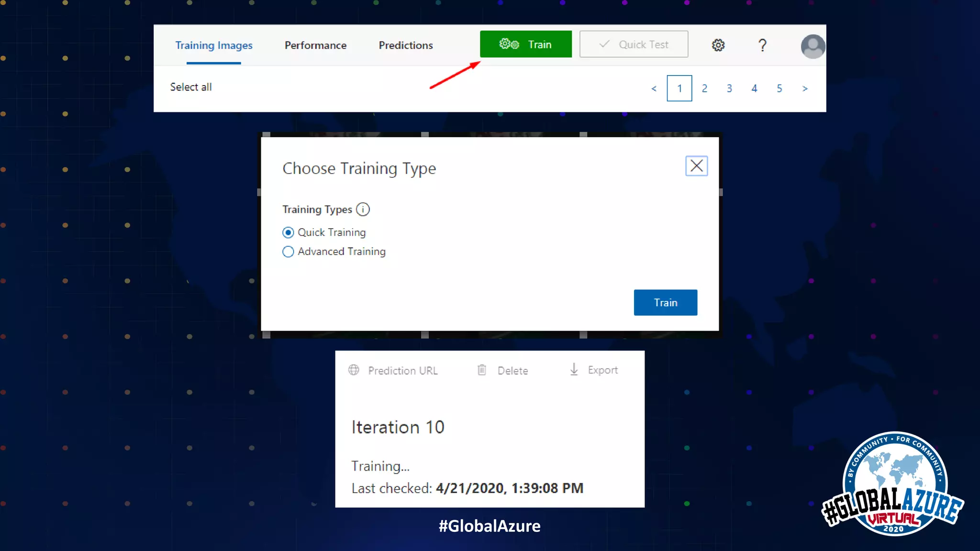
Task: Close the Choose Training Type dialog
Action: [696, 166]
